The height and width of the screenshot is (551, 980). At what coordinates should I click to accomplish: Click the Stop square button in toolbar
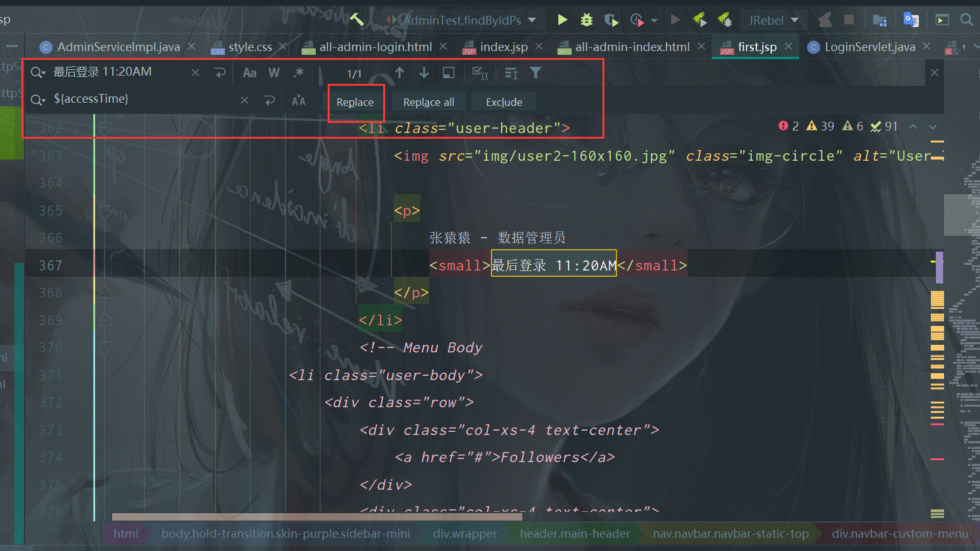click(x=849, y=20)
